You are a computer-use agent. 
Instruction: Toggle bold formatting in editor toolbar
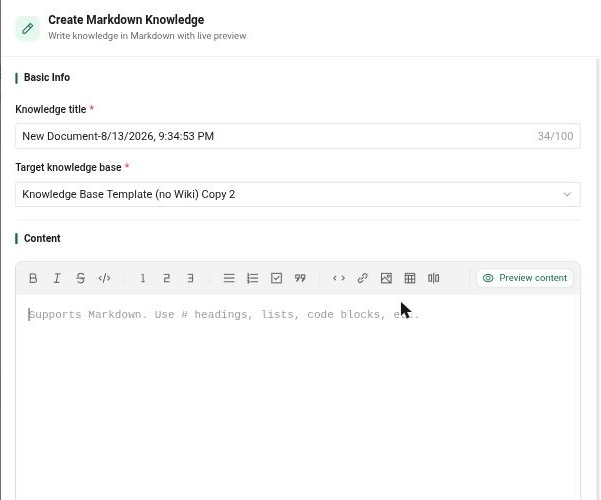(x=33, y=278)
